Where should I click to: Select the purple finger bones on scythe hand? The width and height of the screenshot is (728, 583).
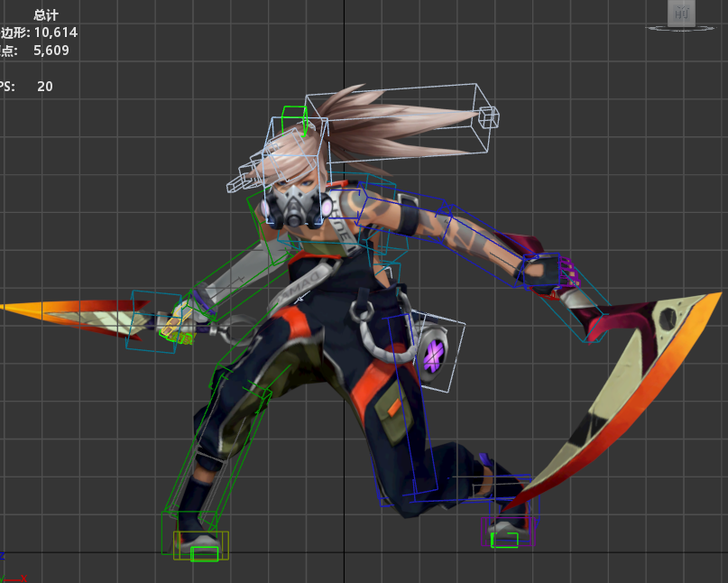point(568,273)
